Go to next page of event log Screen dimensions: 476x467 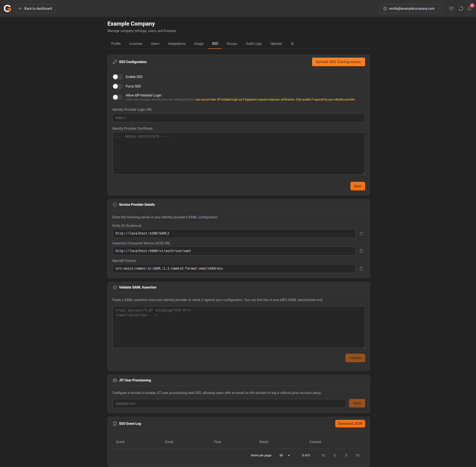pyautogui.click(x=346, y=455)
